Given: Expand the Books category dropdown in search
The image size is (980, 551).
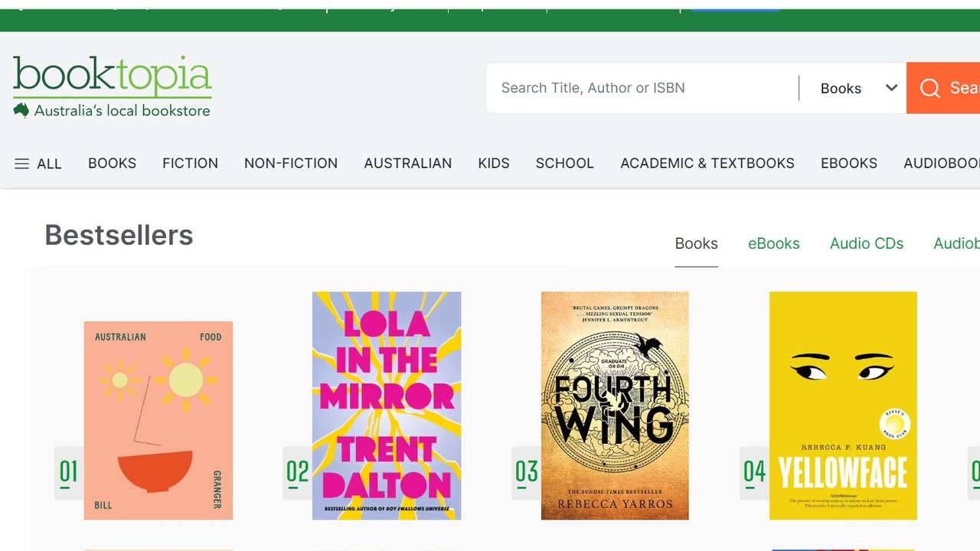Looking at the screenshot, I should click(858, 88).
